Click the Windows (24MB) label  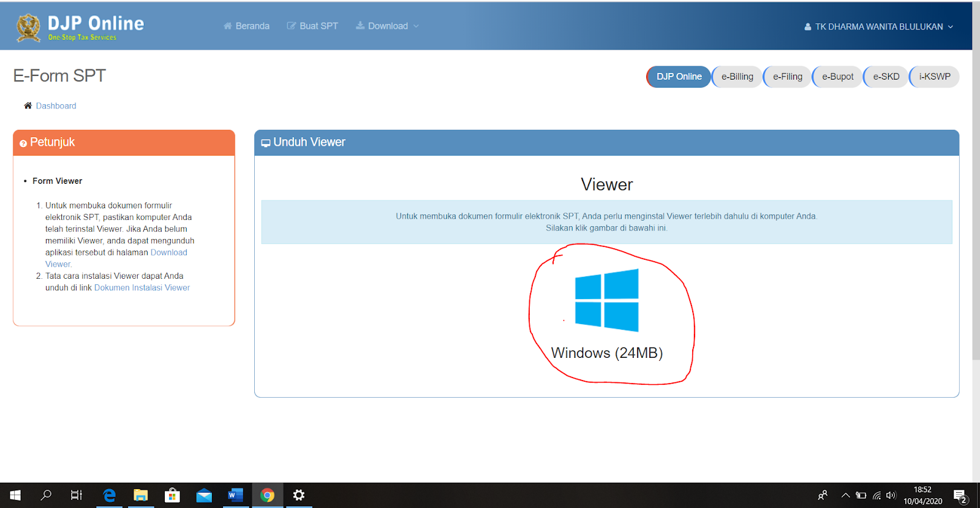coord(607,353)
